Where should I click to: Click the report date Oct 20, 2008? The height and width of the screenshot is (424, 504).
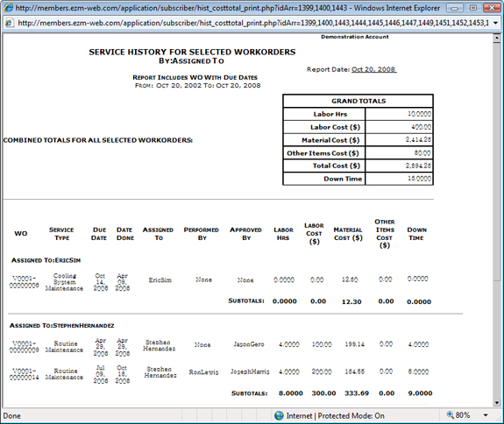point(373,69)
